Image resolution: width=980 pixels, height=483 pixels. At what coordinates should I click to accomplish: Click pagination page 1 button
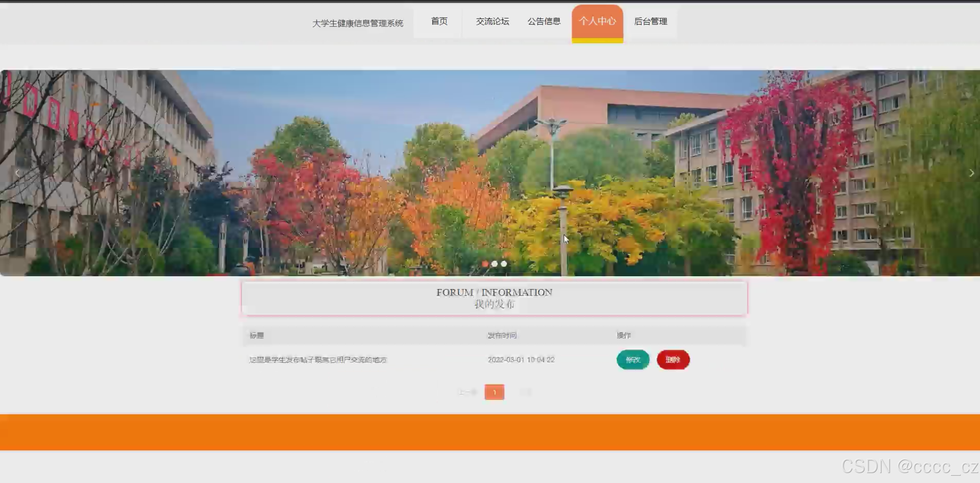(x=494, y=392)
